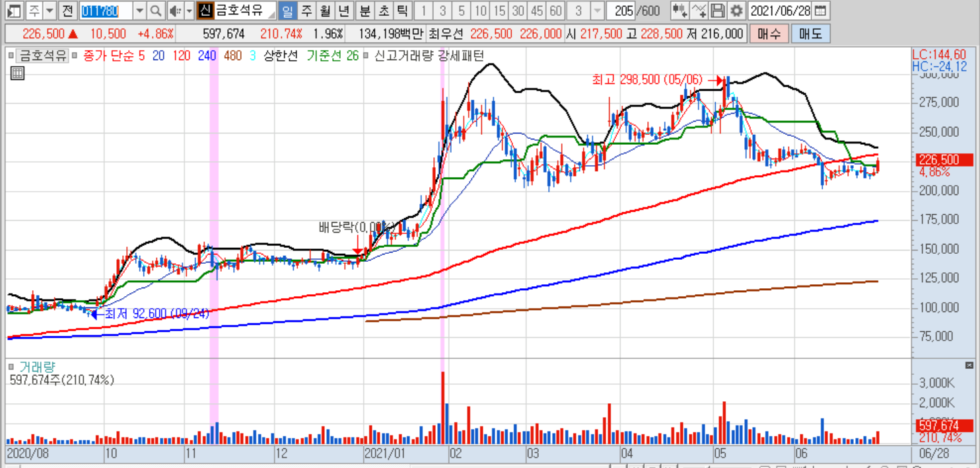Open the 주 market type selector
This screenshot has width=980, height=468.
click(x=34, y=11)
